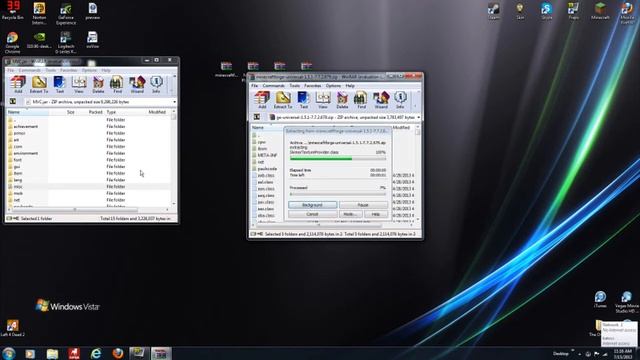Click Add icon in MVC.jar WinRAR window
Screen dimensions: 640x360
tap(18, 84)
